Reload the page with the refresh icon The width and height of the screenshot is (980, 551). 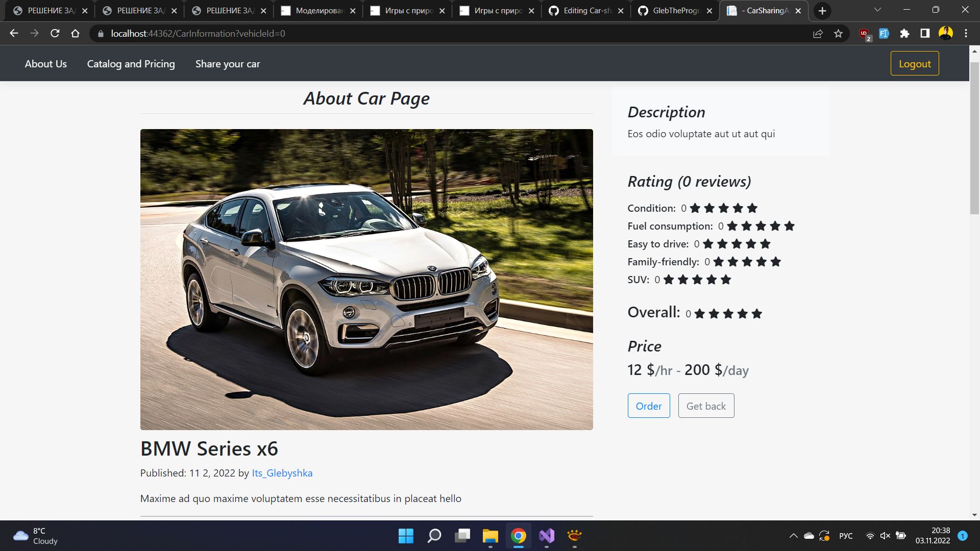(55, 34)
